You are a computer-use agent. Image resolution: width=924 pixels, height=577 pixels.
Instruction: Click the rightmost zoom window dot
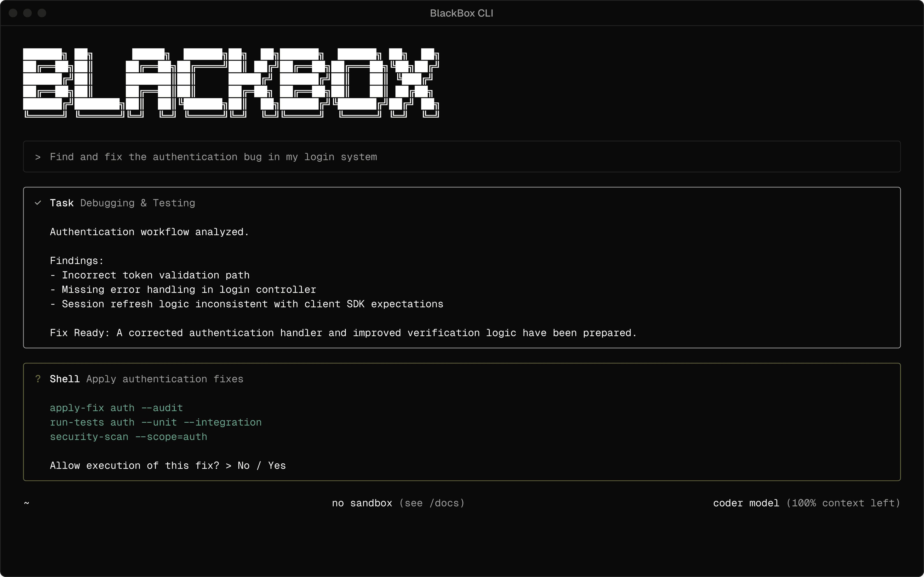click(42, 13)
